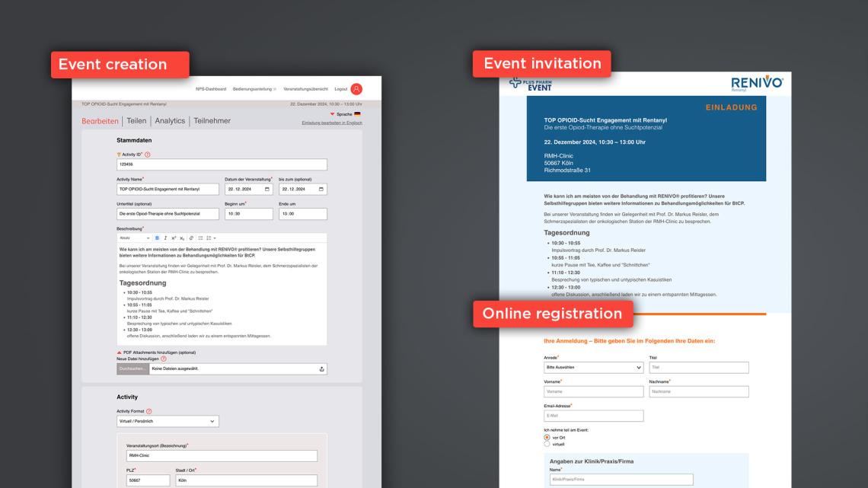This screenshot has height=488, width=868.
Task: Switch to the Analytics tab
Action: (x=170, y=121)
